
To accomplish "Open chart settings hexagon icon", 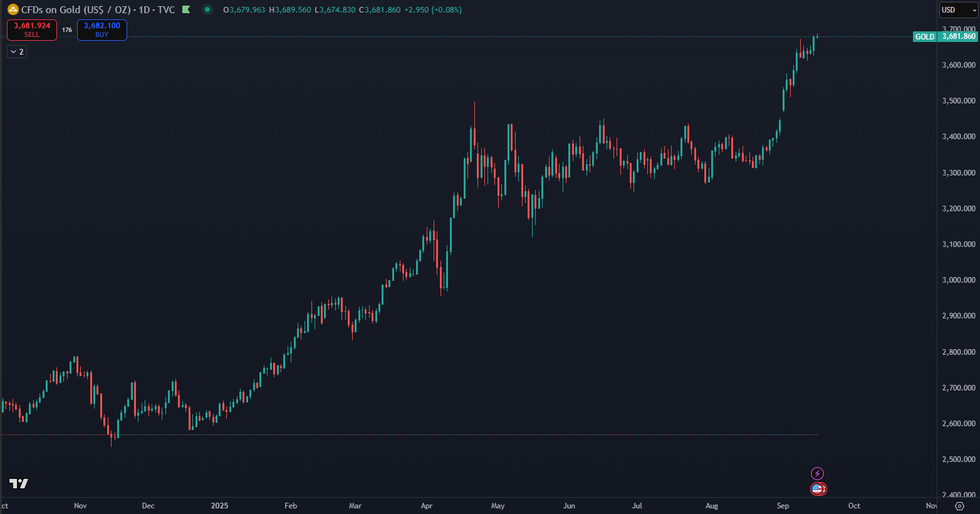I will tap(959, 506).
